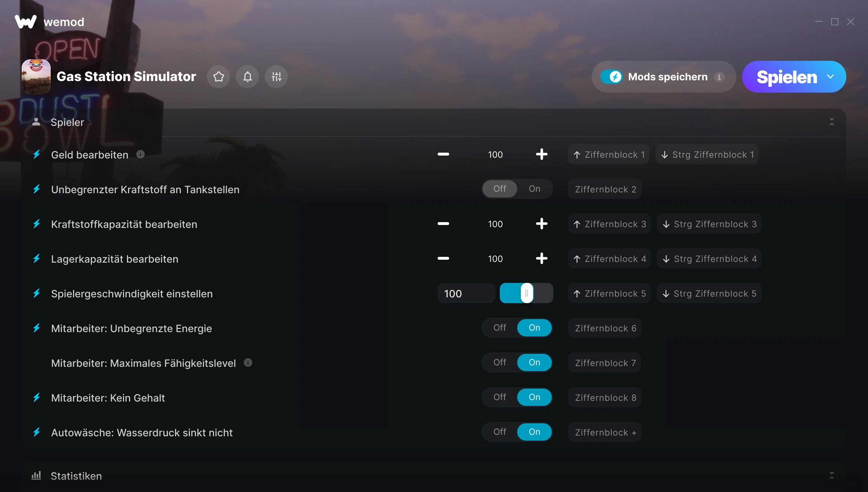Viewport: 868px width, 492px height.
Task: Turn off Mitarbeiter: Kein Gehalt
Action: coord(500,397)
